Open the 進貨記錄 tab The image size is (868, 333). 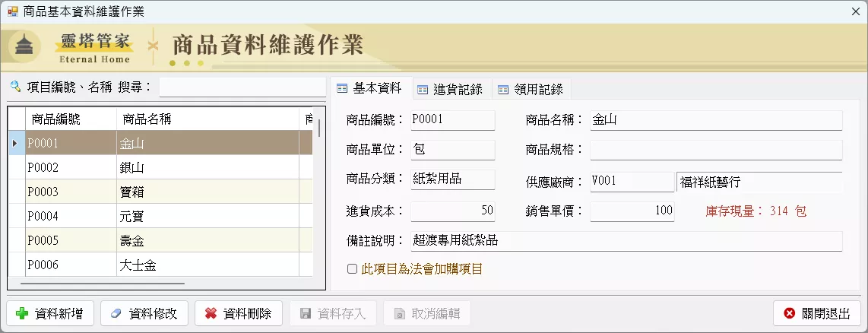(452, 90)
